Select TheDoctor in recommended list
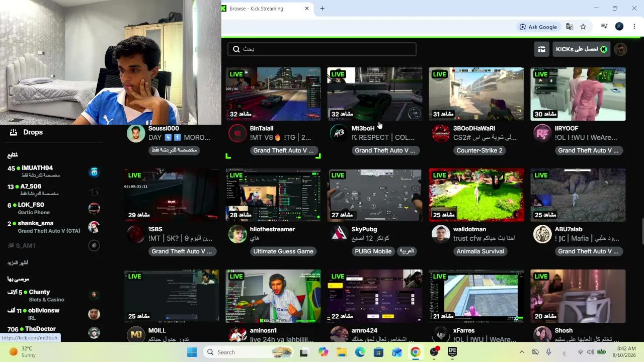 coord(54,332)
